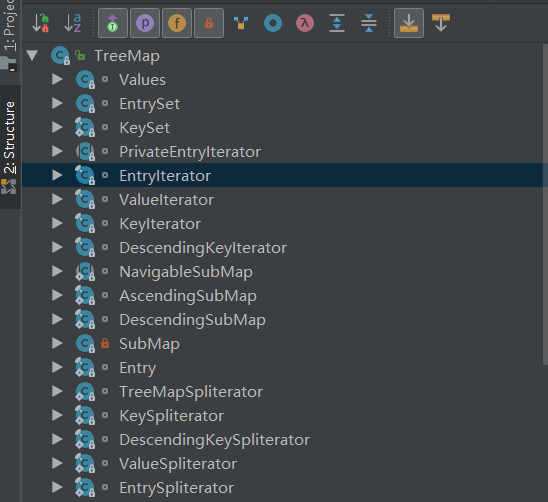Toggle Show Fields orange f button
Viewport: 548px width, 502px height.
point(177,23)
